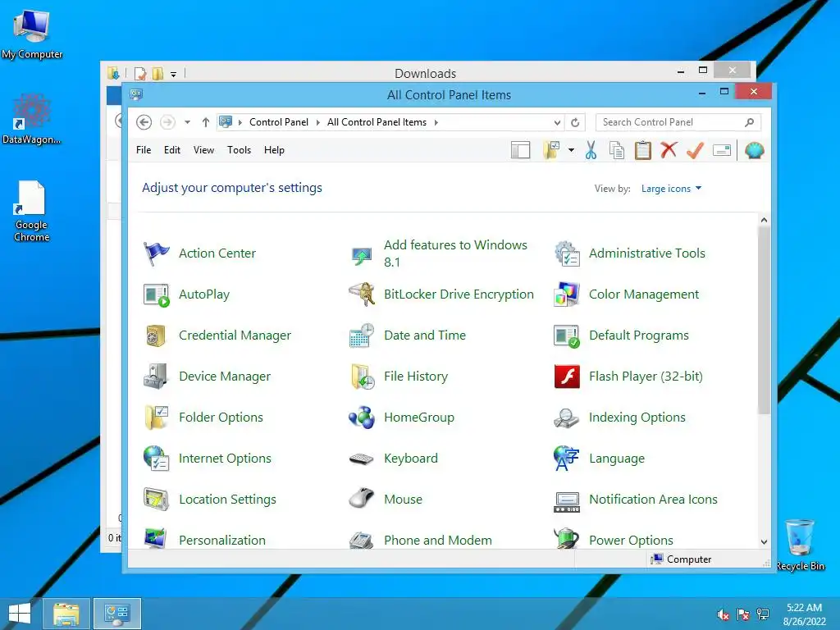Image resolution: width=840 pixels, height=630 pixels.
Task: Open the red Flash Player icon
Action: (567, 376)
